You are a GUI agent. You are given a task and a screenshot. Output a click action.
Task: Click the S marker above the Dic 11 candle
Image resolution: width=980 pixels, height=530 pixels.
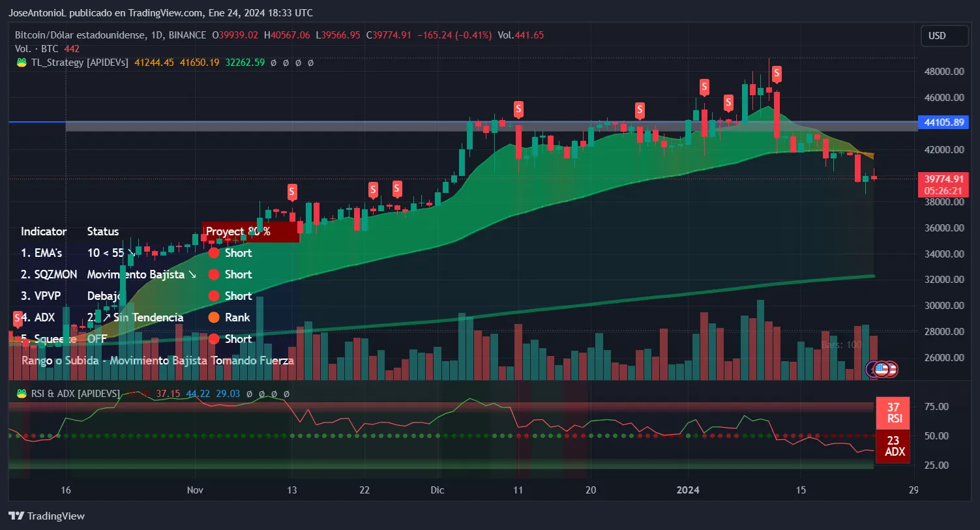click(518, 109)
